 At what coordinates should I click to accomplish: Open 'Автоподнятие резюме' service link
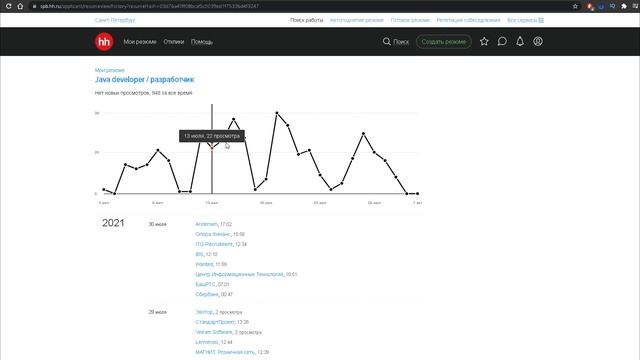(x=357, y=20)
